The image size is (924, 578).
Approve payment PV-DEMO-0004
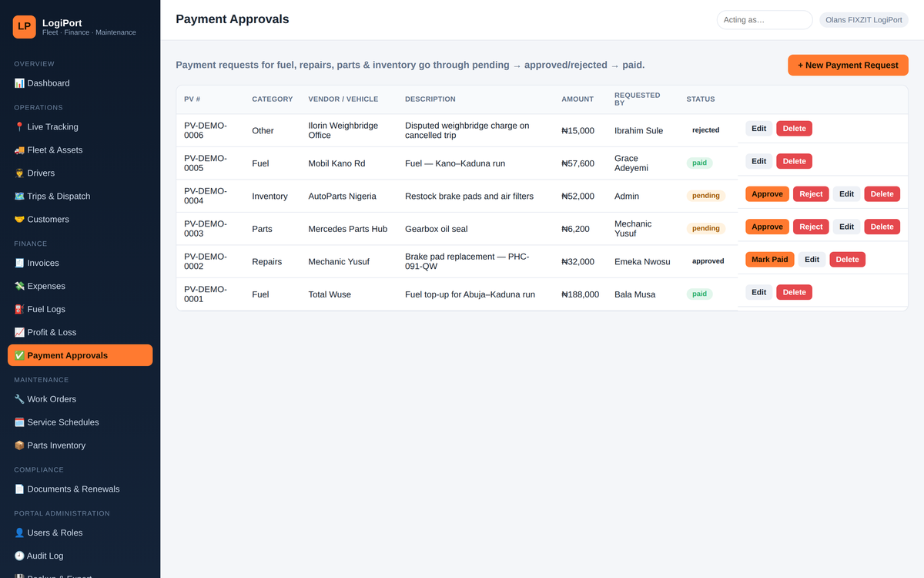point(767,194)
